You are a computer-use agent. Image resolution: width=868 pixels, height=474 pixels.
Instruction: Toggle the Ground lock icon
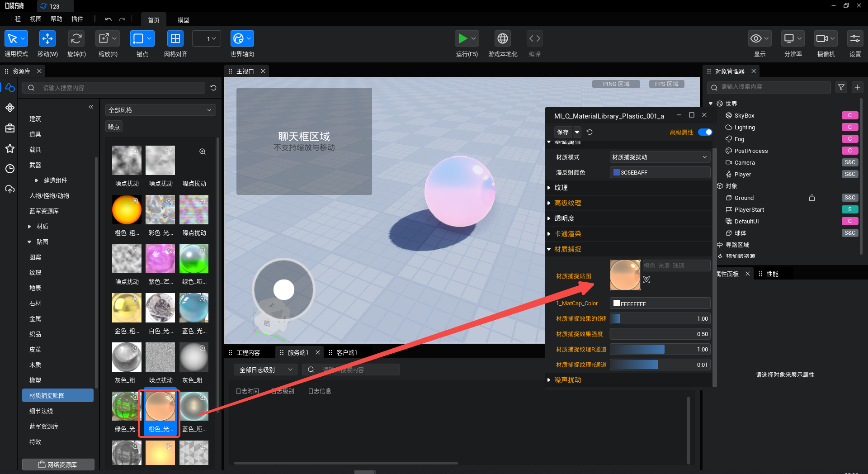coord(812,198)
